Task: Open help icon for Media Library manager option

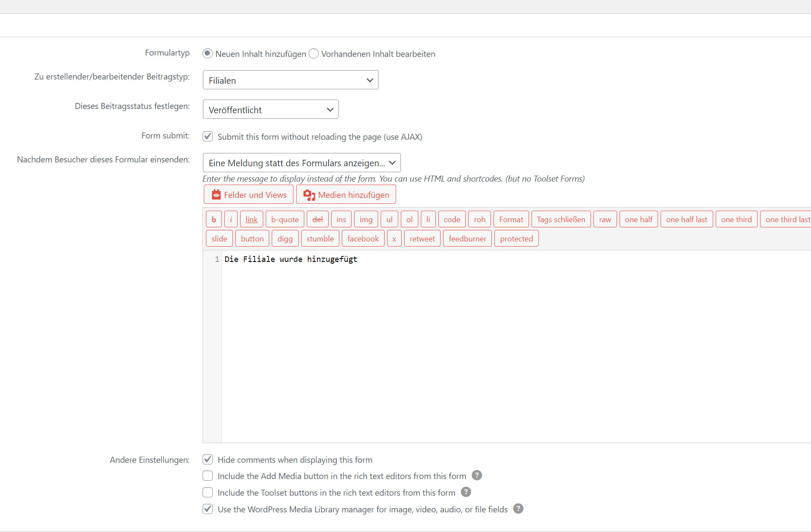Action: pos(518,508)
